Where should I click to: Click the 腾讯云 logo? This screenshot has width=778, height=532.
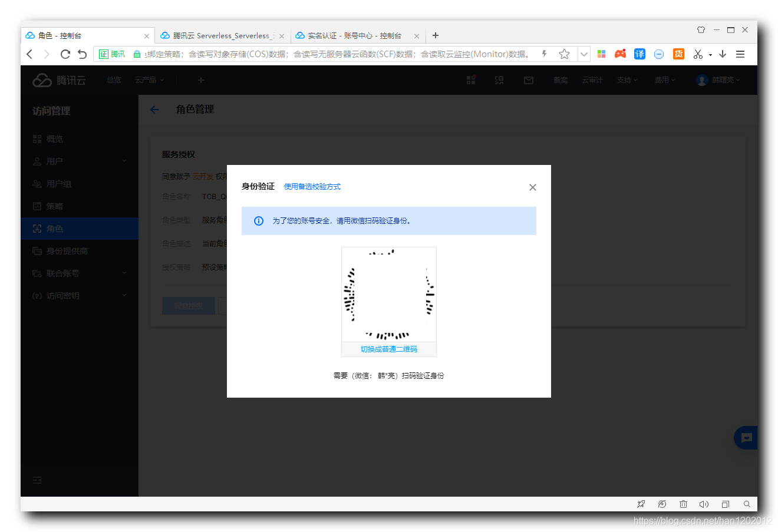59,80
